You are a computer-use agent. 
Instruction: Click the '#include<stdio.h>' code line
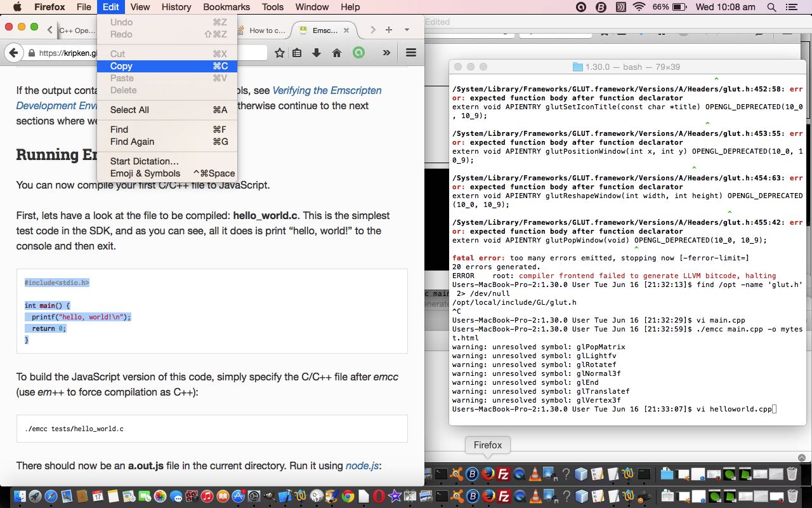click(x=57, y=283)
